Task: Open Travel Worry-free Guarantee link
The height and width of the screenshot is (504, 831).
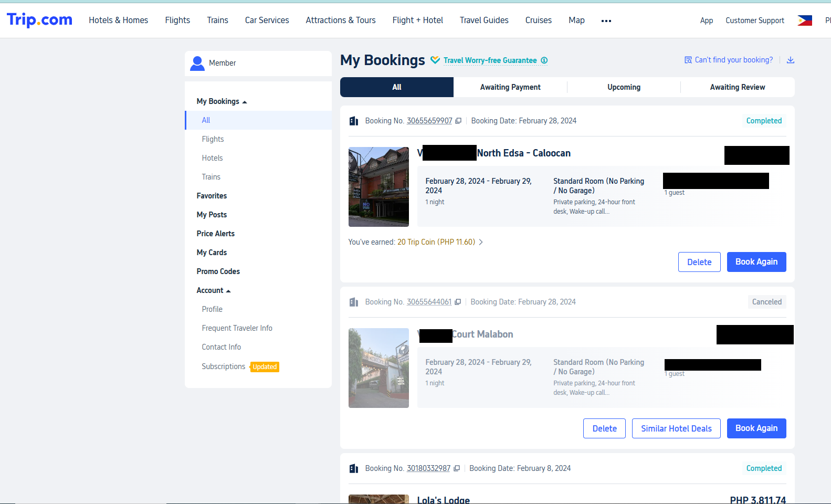Action: click(x=490, y=60)
